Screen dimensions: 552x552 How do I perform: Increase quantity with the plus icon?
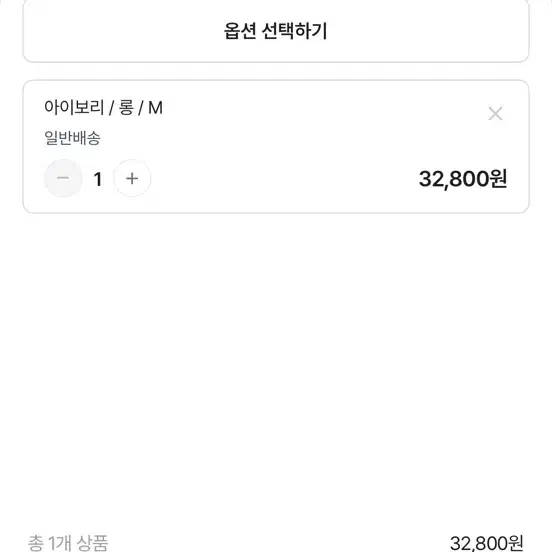pyautogui.click(x=132, y=178)
